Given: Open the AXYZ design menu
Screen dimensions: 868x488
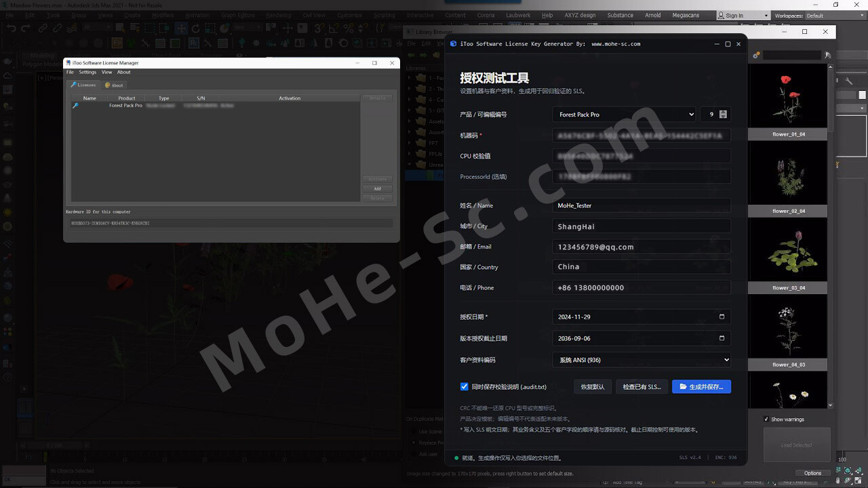Looking at the screenshot, I should coord(579,15).
